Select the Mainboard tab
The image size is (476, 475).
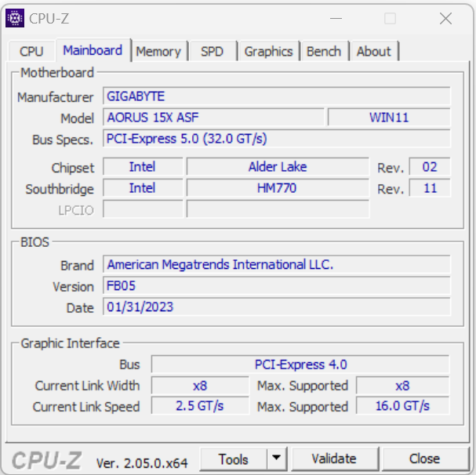[93, 50]
